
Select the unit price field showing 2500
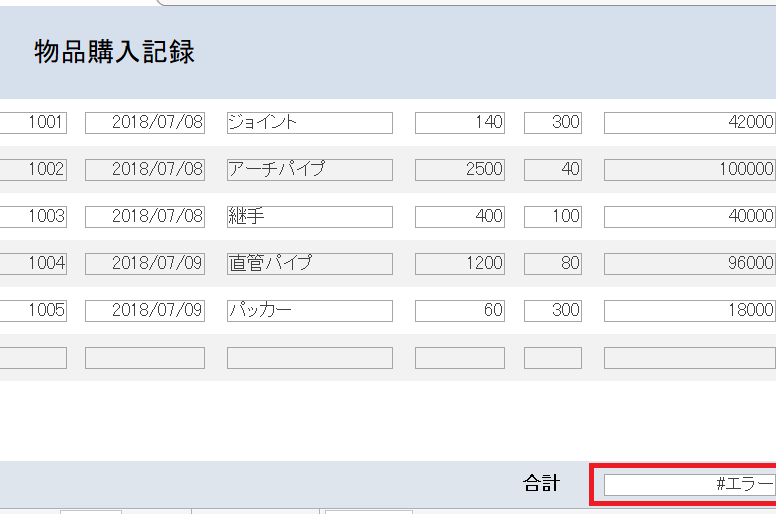click(x=459, y=170)
